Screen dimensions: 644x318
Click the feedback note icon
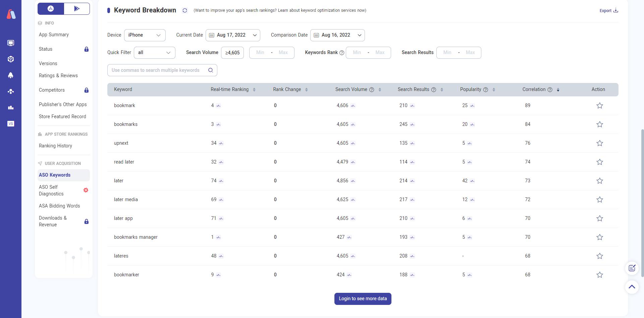pyautogui.click(x=632, y=268)
